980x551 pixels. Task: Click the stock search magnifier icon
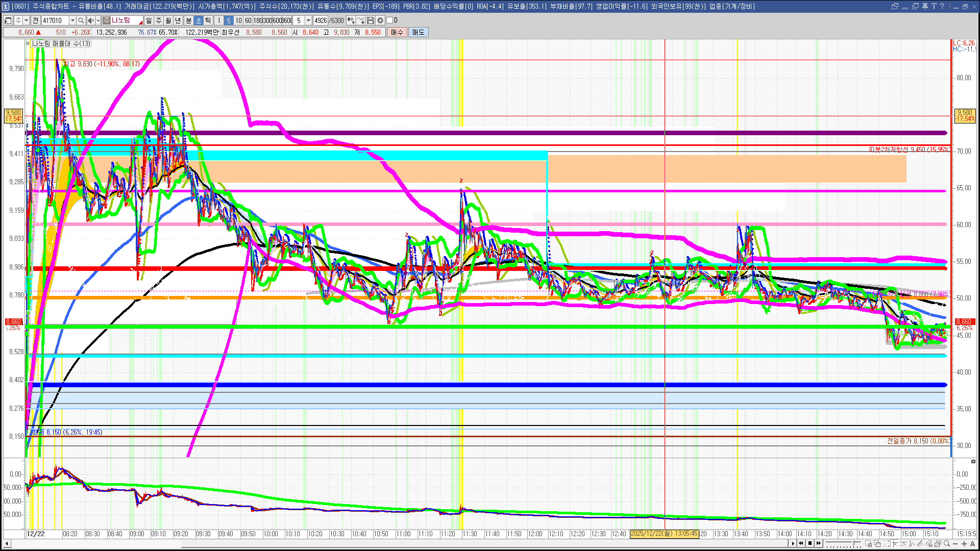(x=81, y=20)
